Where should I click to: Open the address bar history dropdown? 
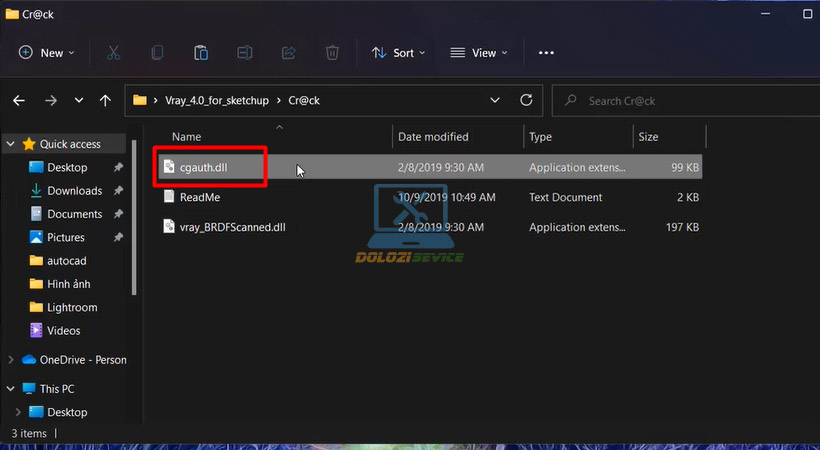pyautogui.click(x=494, y=101)
